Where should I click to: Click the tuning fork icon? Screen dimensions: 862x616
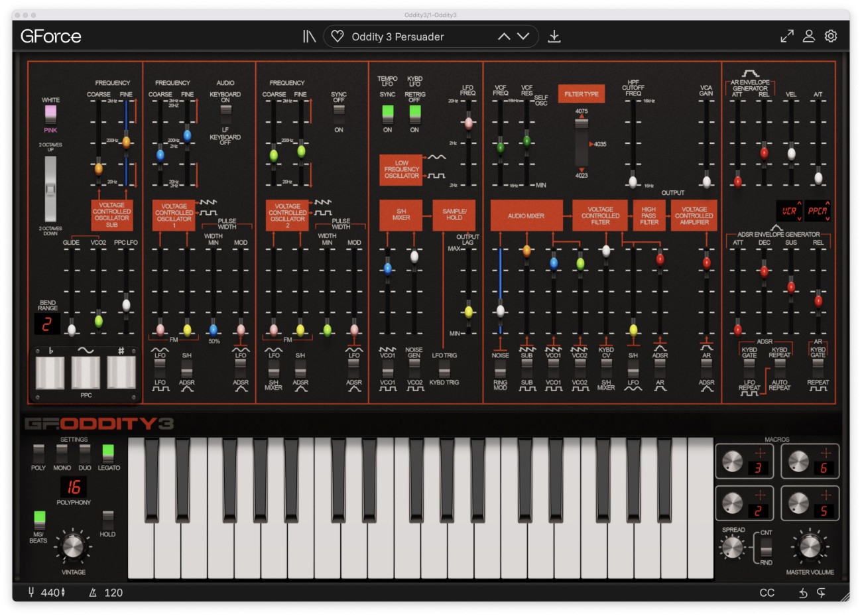pyautogui.click(x=31, y=592)
